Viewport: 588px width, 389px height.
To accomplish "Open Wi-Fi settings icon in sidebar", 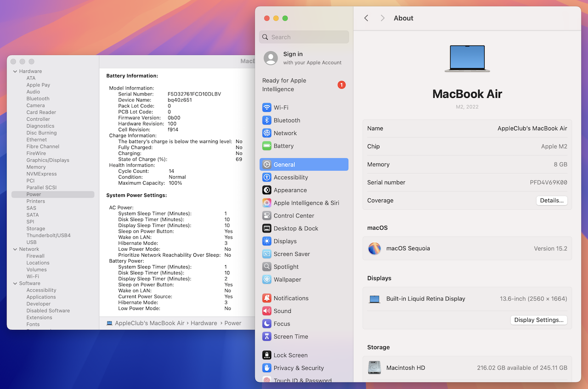I will (x=267, y=107).
